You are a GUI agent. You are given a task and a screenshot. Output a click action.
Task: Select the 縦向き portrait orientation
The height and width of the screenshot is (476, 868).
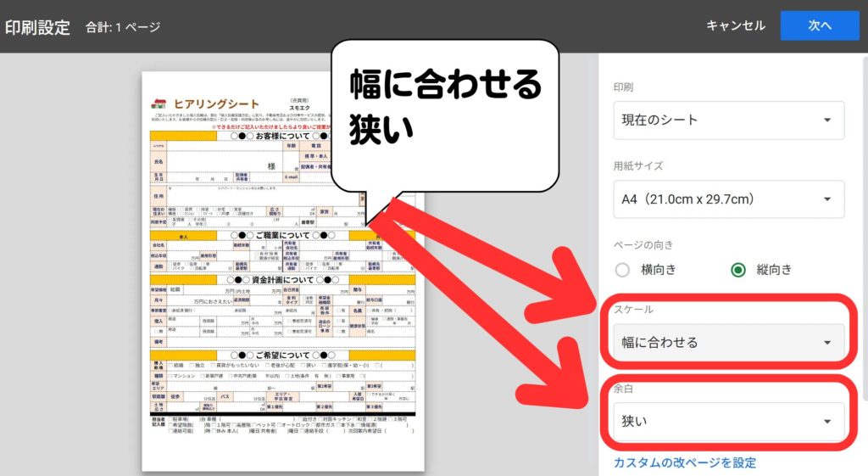point(738,270)
